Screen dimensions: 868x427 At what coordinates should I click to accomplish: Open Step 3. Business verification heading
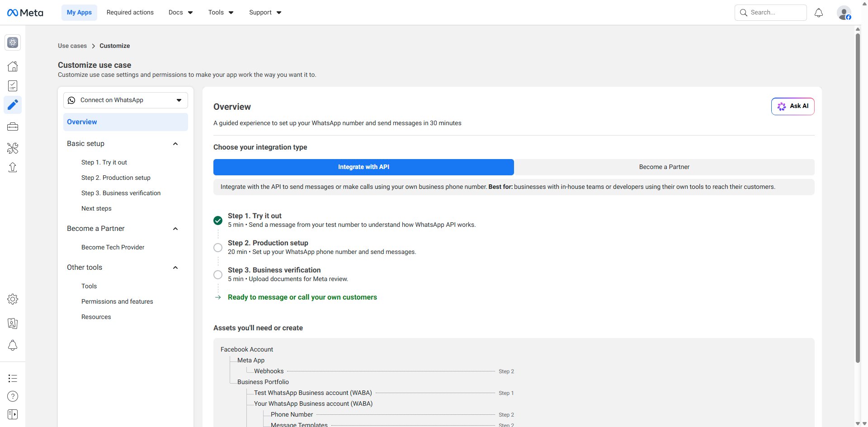274,270
